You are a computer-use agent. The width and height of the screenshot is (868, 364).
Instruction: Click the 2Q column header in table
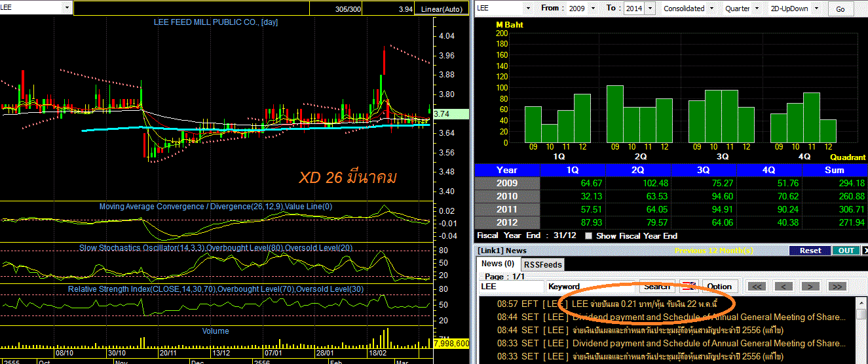coord(638,170)
